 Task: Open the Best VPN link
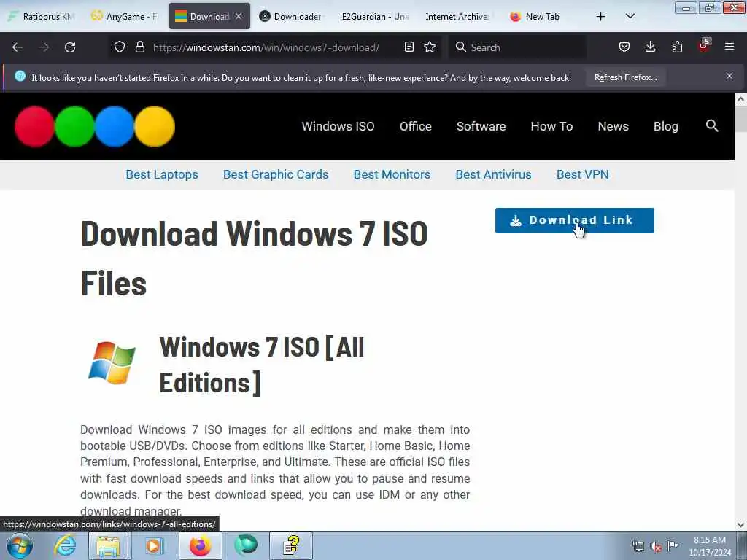[582, 174]
